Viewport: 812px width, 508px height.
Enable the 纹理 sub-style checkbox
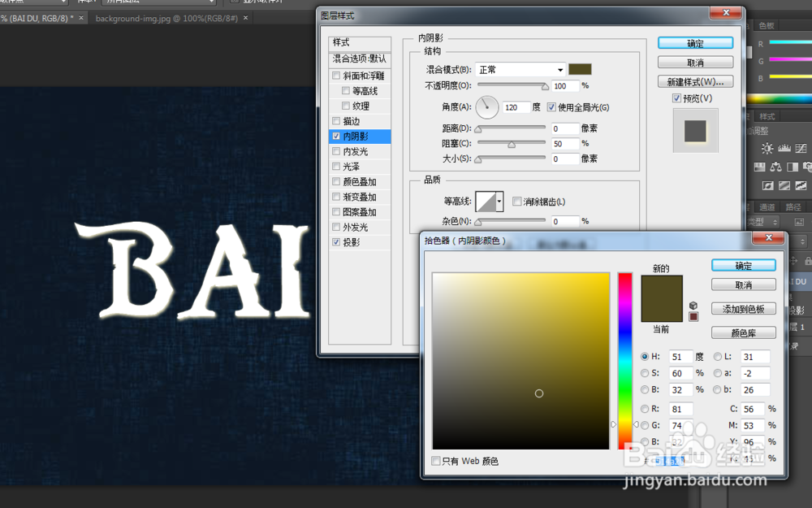pos(346,106)
